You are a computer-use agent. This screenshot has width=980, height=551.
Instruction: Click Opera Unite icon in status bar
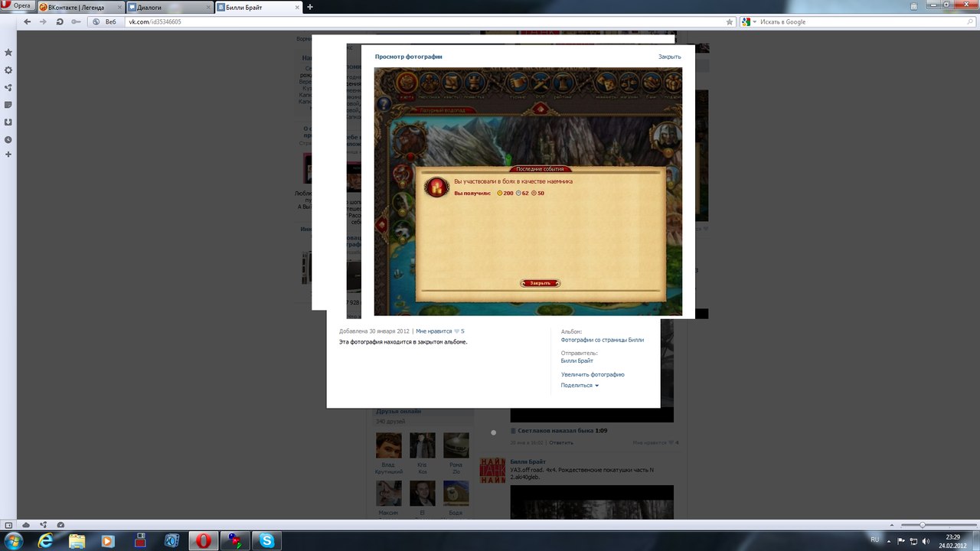(44, 525)
